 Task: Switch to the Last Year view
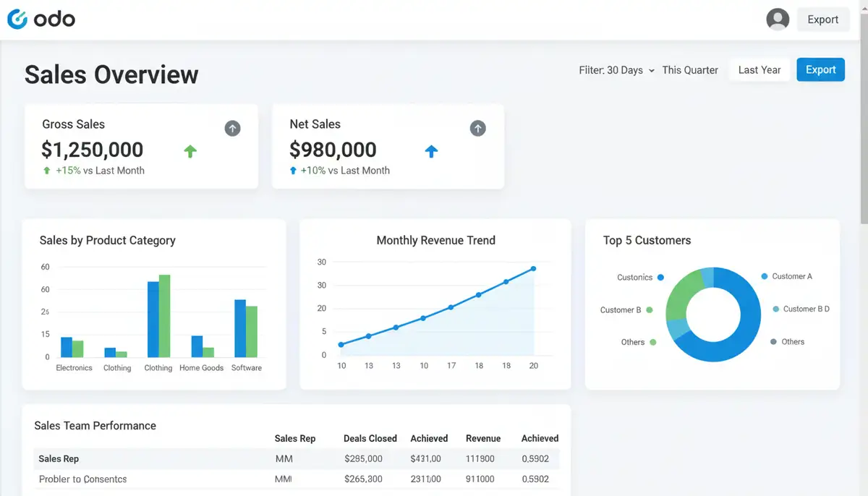tap(759, 69)
